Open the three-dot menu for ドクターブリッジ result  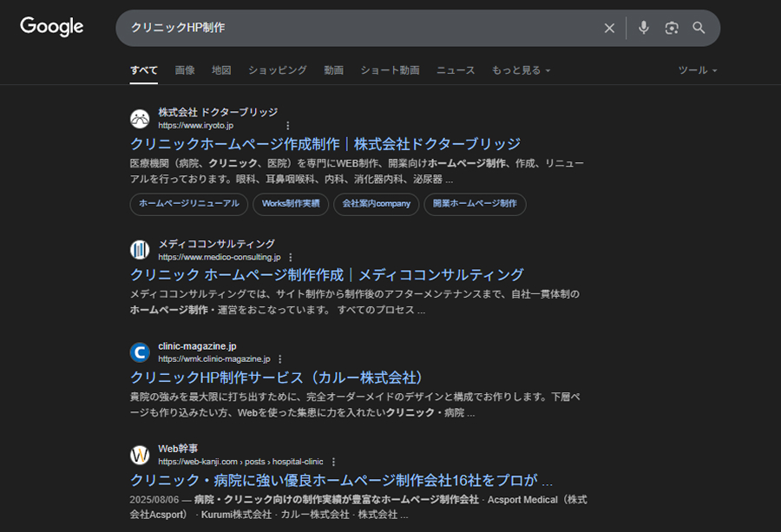point(287,125)
